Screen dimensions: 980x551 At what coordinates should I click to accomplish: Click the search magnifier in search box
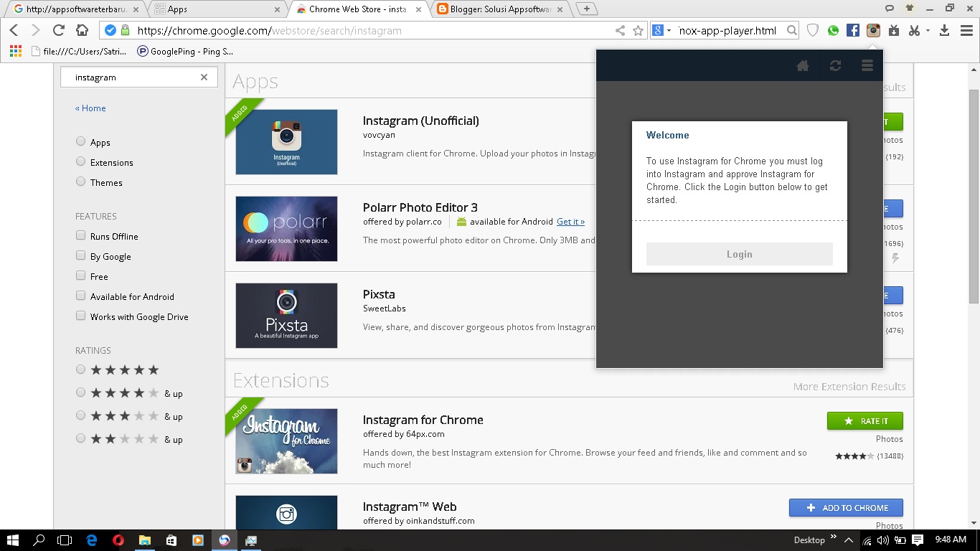pyautogui.click(x=791, y=30)
